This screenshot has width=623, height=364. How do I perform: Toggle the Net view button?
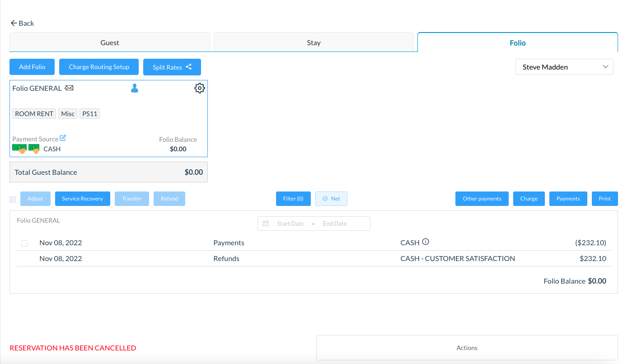[x=331, y=199]
